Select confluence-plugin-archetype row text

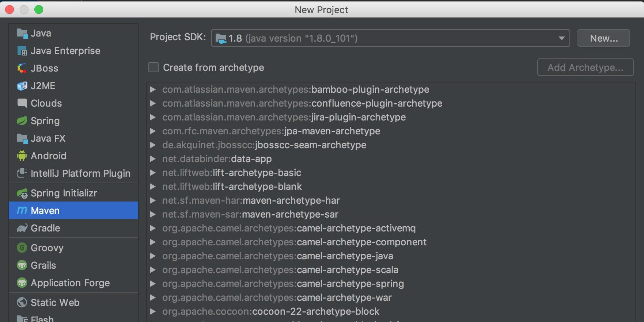(x=302, y=103)
